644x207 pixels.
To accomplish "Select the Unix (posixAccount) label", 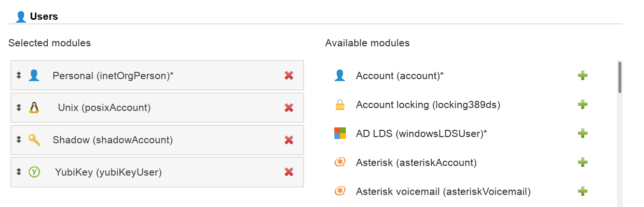I will click(104, 108).
